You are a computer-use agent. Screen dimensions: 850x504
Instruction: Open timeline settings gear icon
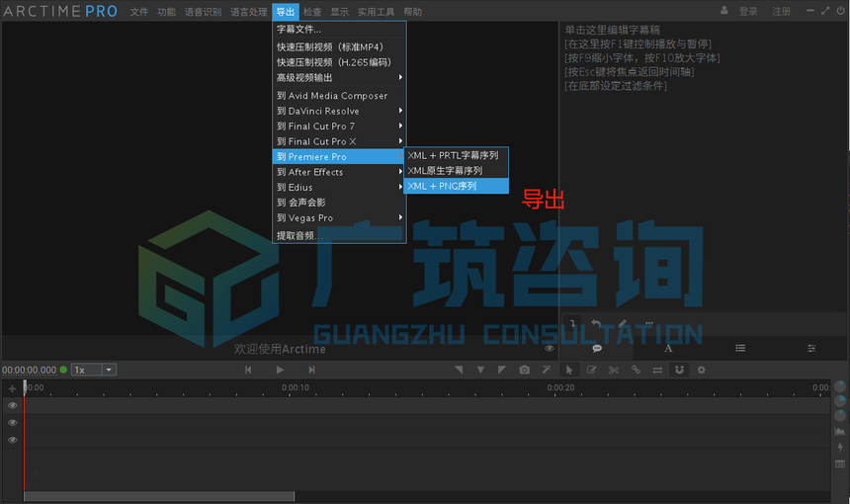click(x=702, y=371)
